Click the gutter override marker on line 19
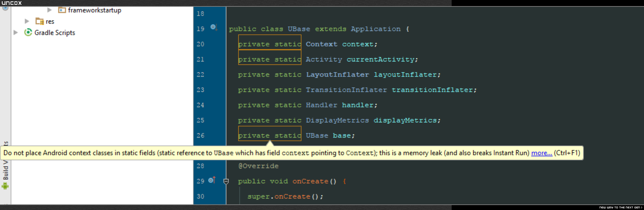Image resolution: width=644 pixels, height=210 pixels. click(x=214, y=27)
